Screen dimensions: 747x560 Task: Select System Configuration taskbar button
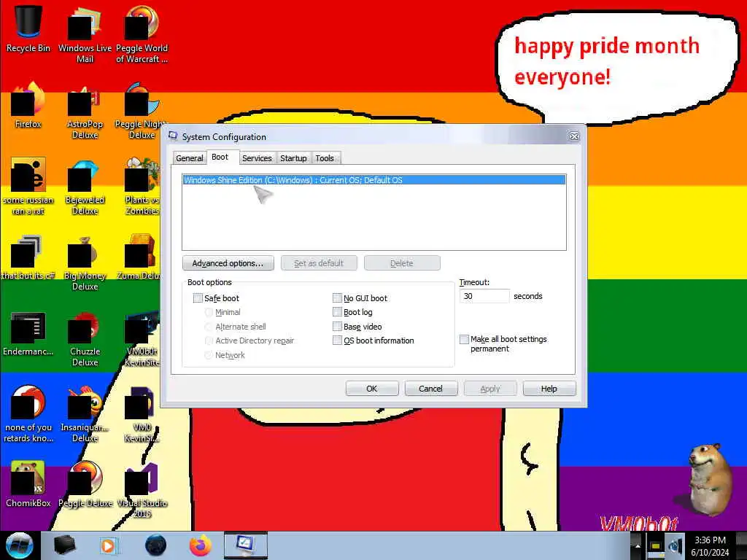(245, 545)
